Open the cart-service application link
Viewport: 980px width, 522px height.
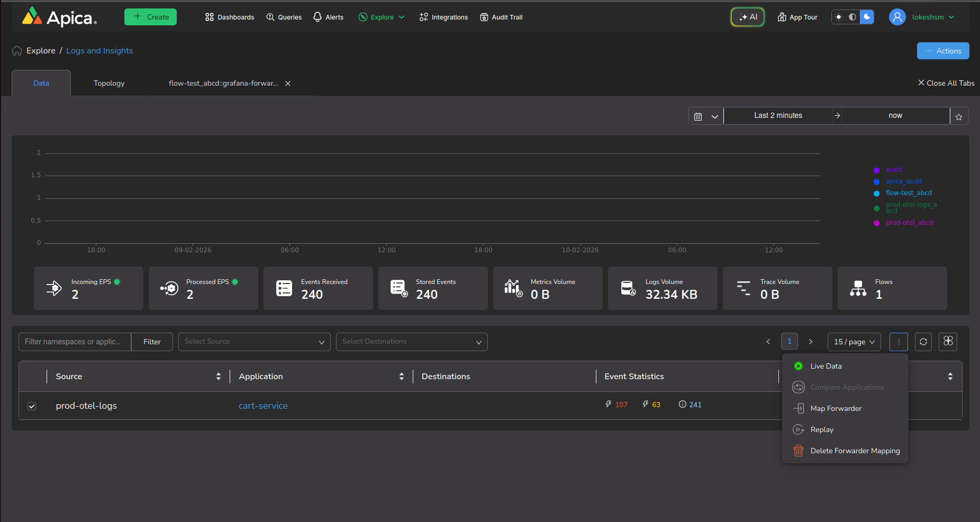[x=263, y=406]
